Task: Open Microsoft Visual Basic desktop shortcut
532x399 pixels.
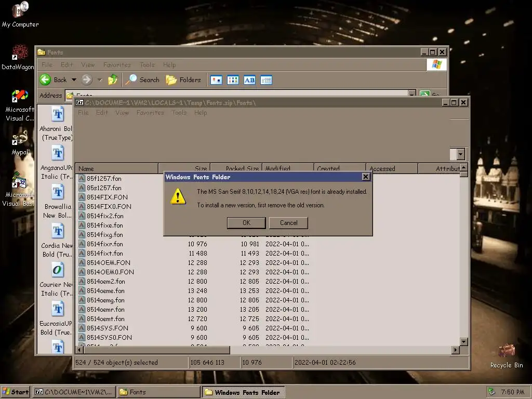Action: [x=19, y=189]
